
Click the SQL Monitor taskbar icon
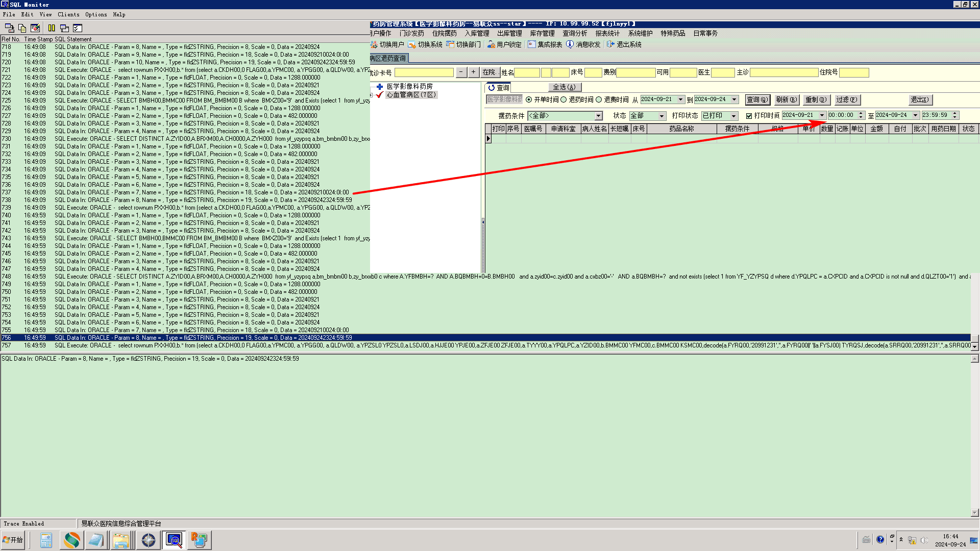tap(174, 540)
